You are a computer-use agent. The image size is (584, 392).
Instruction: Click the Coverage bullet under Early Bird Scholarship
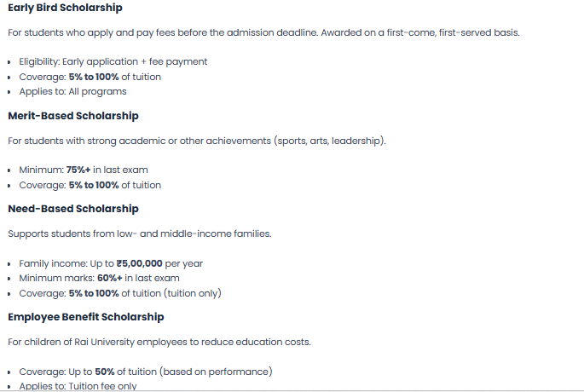pos(90,77)
